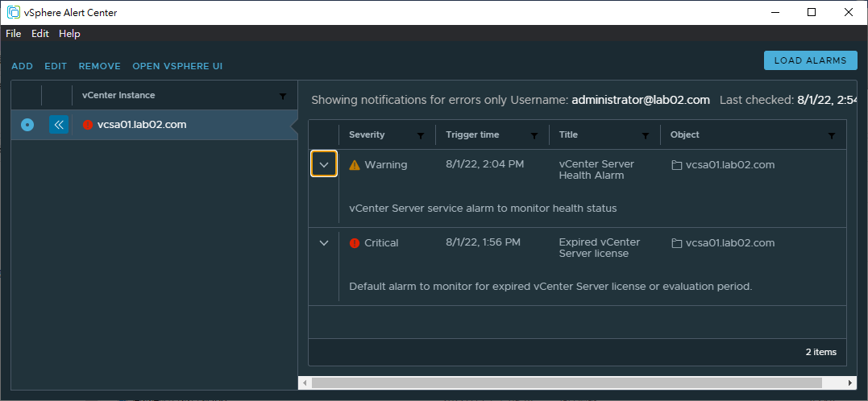
Task: Click the 8/1/22, 1:56 PM trigger time
Action: point(484,242)
